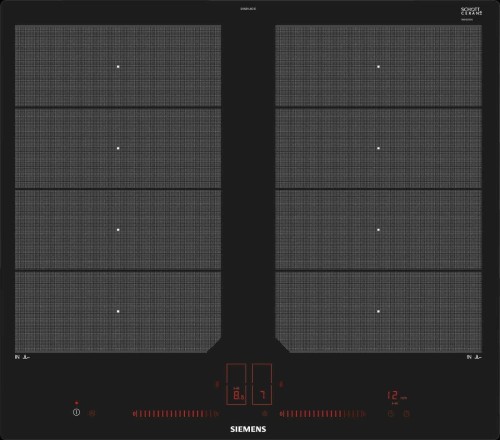
Task: Toggle the right flex zone symbol
Action: pyautogui.click(x=282, y=384)
